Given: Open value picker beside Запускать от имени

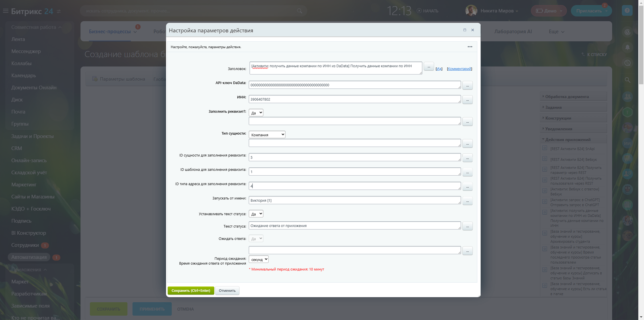Looking at the screenshot, I should click(467, 201).
